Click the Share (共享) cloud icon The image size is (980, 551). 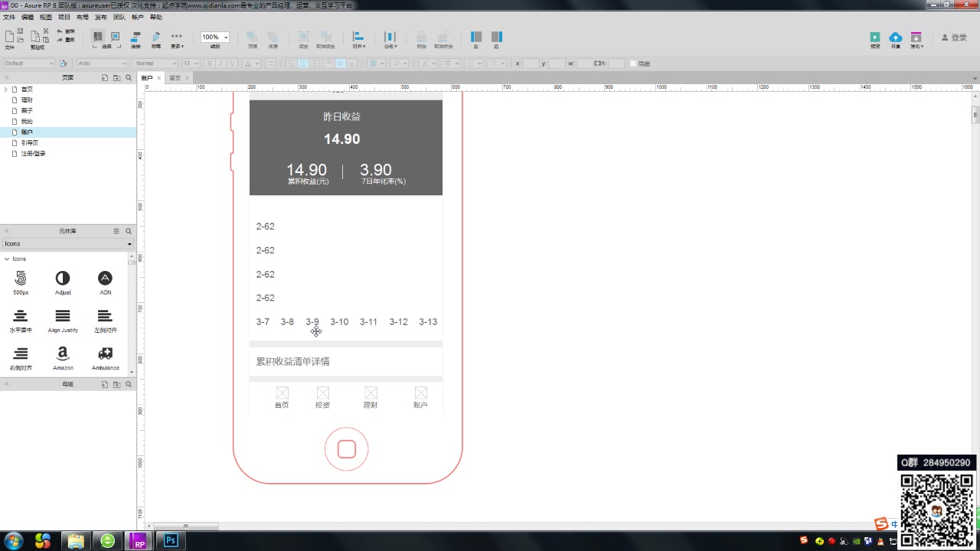coord(895,37)
